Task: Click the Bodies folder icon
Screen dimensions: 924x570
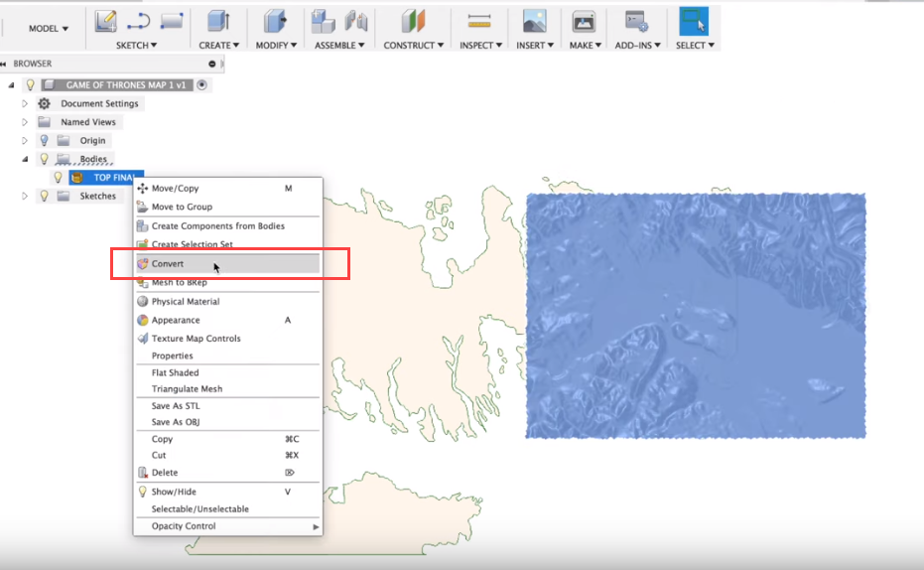Action: pos(64,159)
